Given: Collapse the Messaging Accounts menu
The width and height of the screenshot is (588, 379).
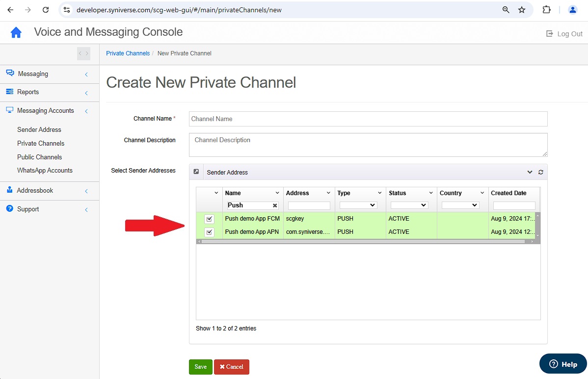Looking at the screenshot, I should click(86, 111).
